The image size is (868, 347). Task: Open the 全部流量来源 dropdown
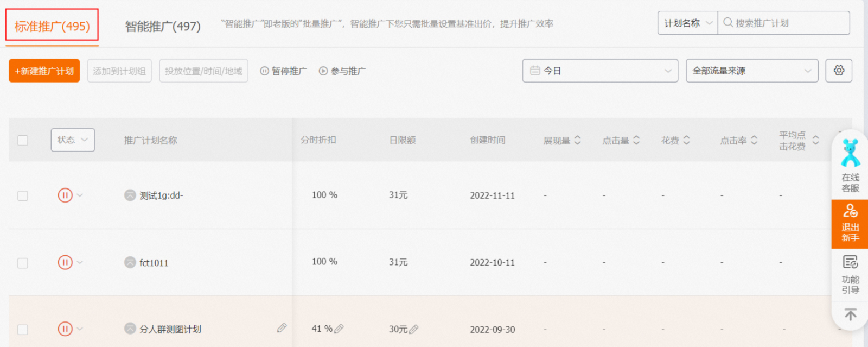(x=752, y=71)
